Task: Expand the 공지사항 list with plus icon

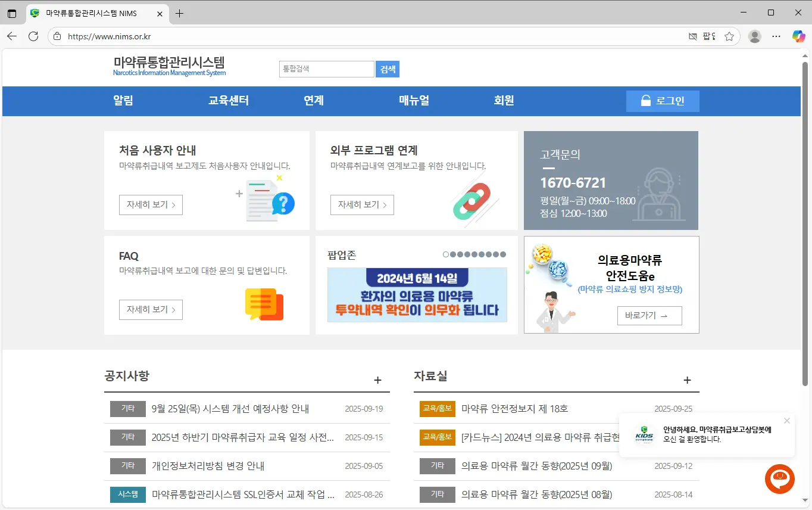Action: pos(377,380)
